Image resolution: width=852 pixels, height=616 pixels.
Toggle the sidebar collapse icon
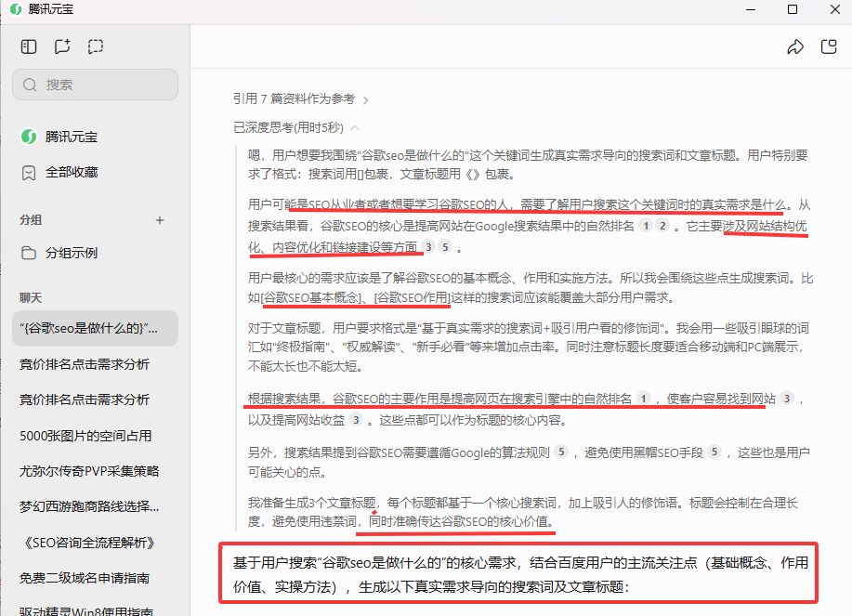(29, 46)
